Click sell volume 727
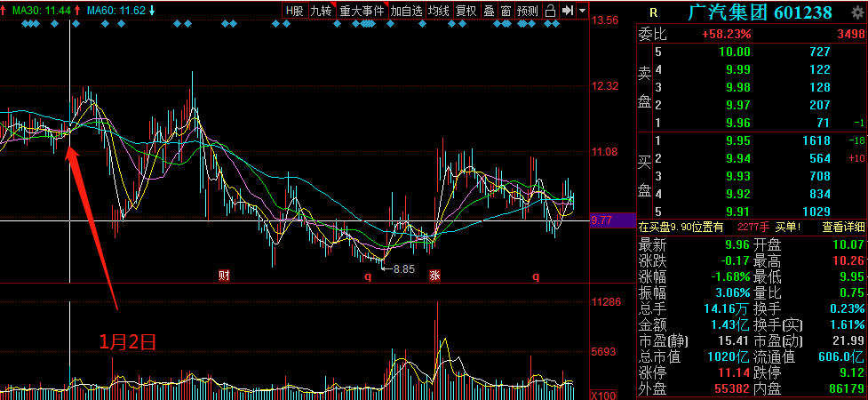Viewport: 868px width, 400px height. point(820,52)
